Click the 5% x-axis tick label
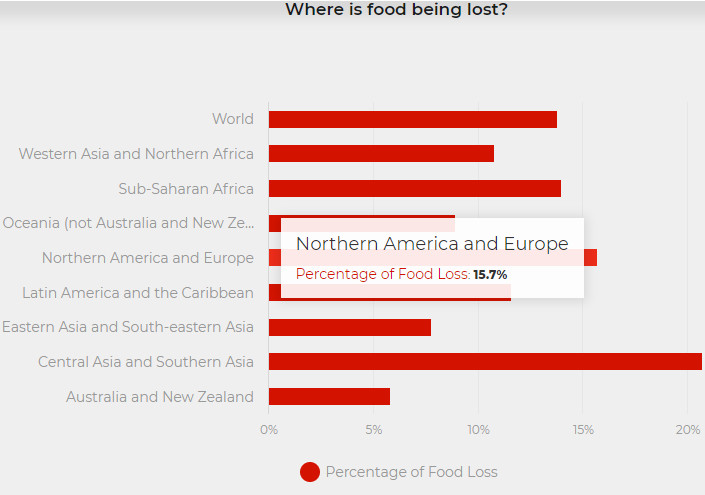This screenshot has width=705, height=495. pyautogui.click(x=373, y=430)
